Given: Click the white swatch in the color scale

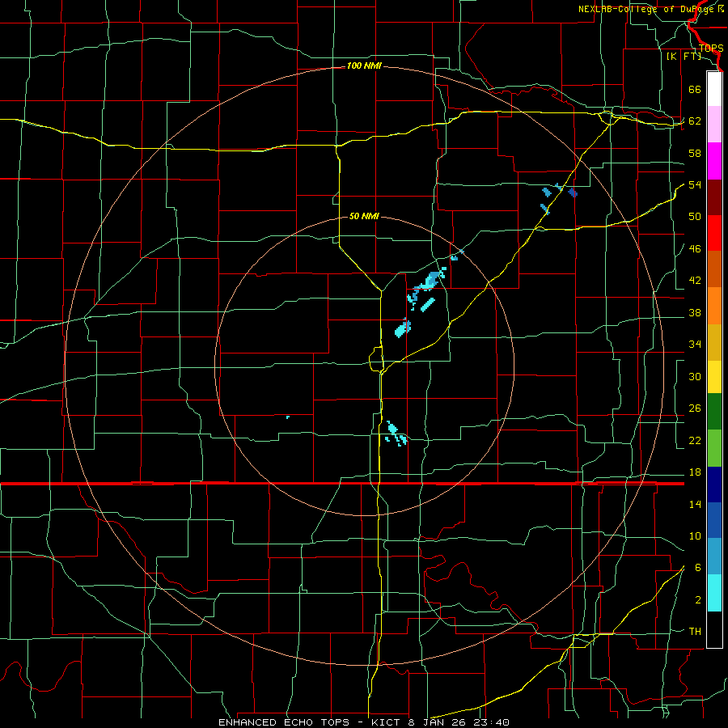Looking at the screenshot, I should pos(714,89).
